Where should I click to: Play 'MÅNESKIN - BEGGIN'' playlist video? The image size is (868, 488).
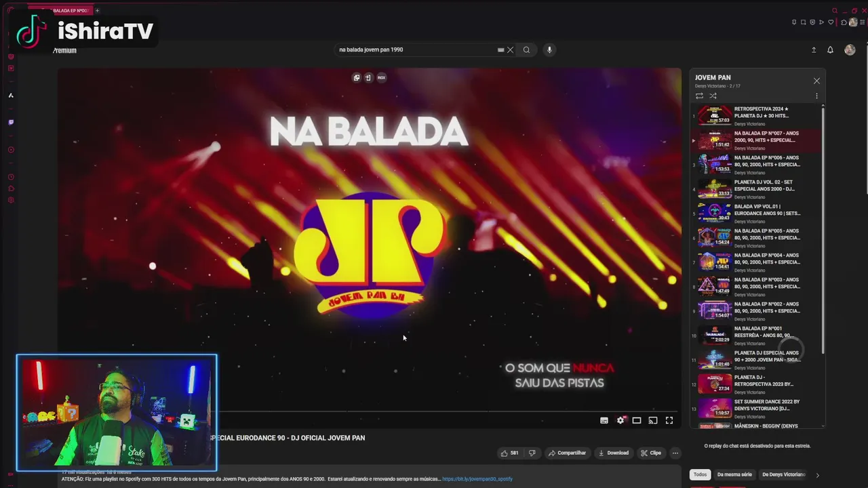coord(755,426)
